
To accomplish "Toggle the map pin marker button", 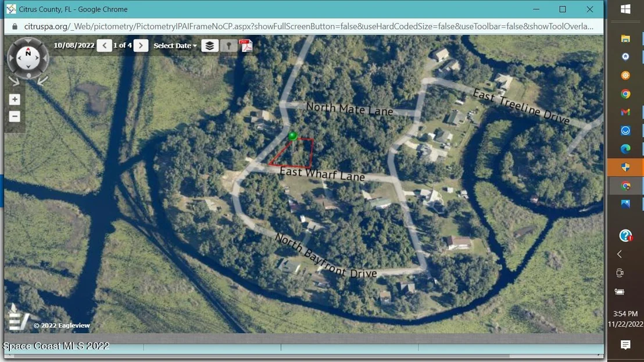I will pyautogui.click(x=229, y=45).
